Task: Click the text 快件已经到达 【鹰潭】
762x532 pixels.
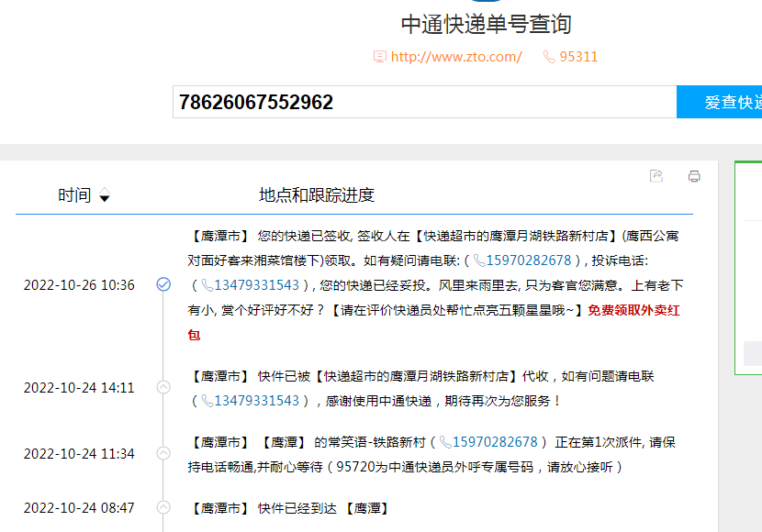Action: (x=324, y=508)
